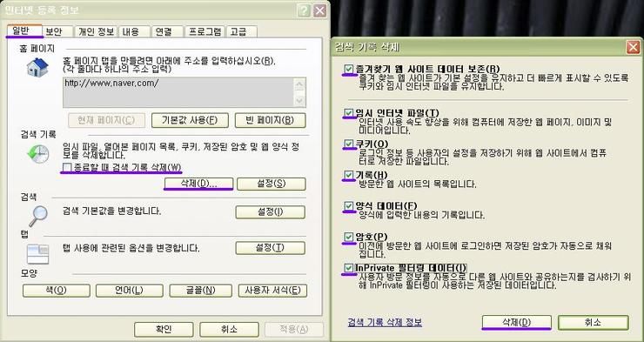The height and width of the screenshot is (342, 644).
Task: Select the 개인 정보 tab
Action: (96, 31)
